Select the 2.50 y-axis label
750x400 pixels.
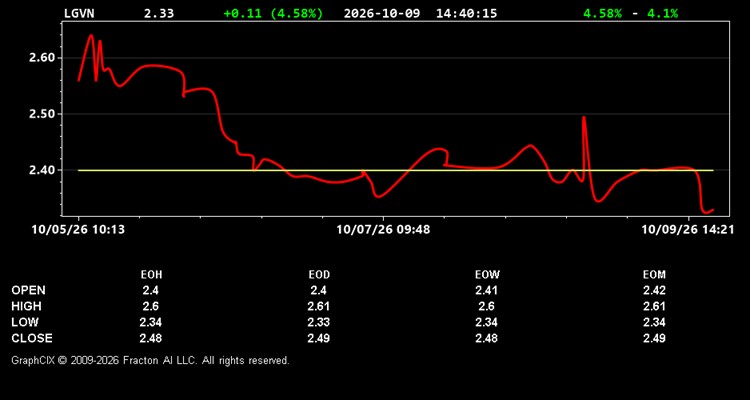42,114
